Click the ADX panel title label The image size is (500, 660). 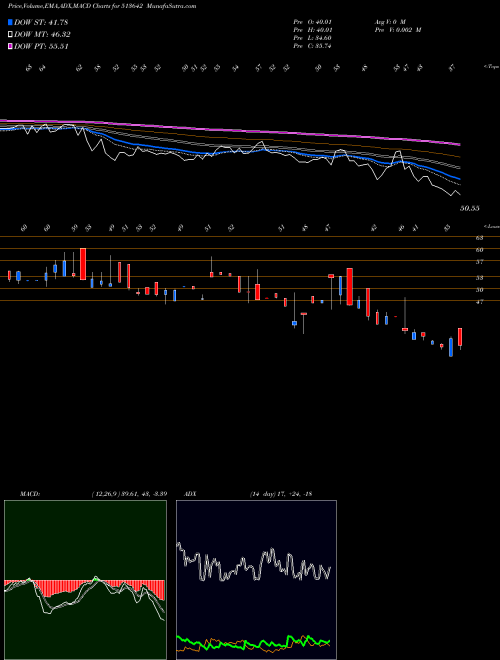point(190,494)
